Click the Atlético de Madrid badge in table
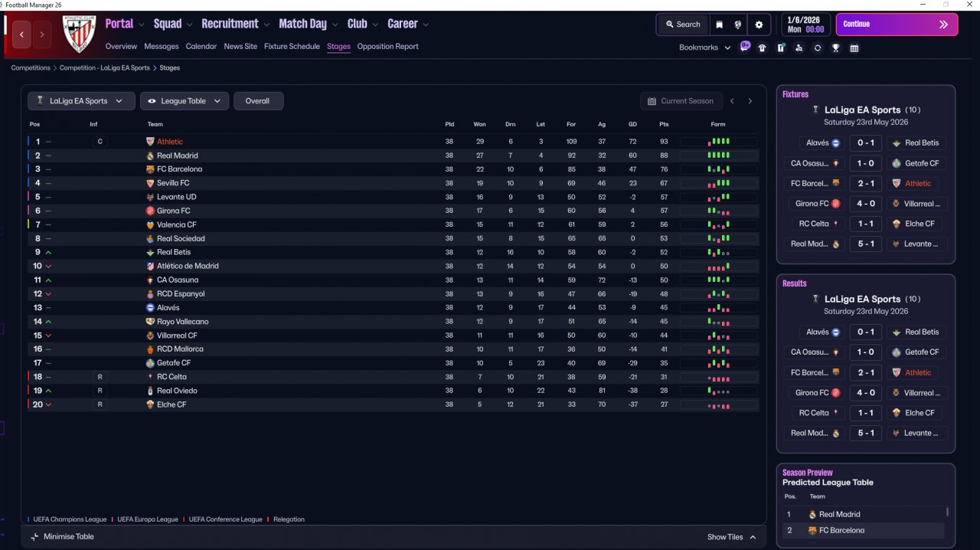Viewport: 980px width, 550px height. click(x=150, y=266)
